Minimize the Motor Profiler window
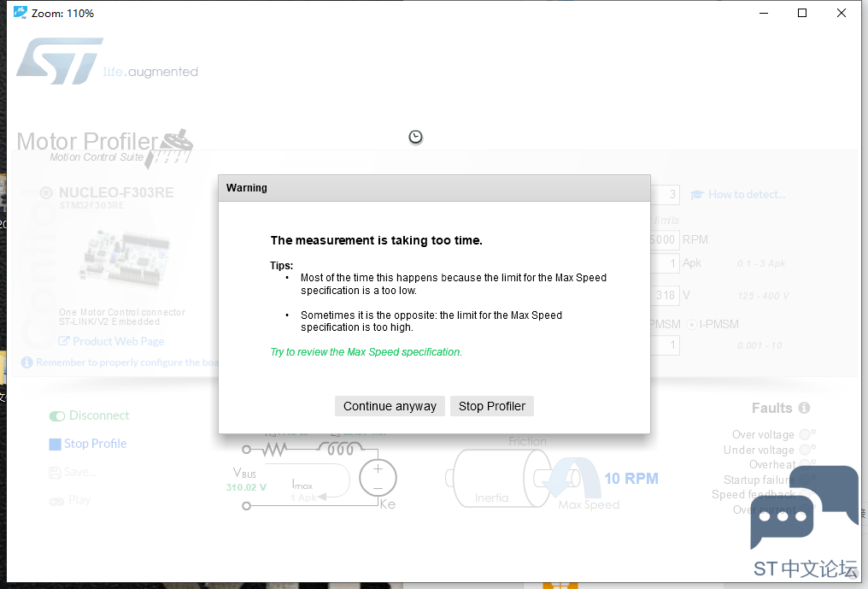The width and height of the screenshot is (868, 589). click(764, 13)
